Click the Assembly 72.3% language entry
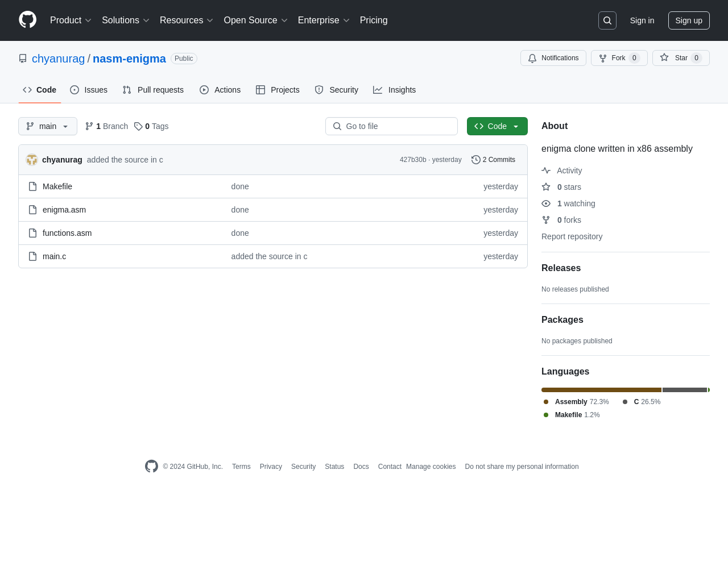Image resolution: width=728 pixels, height=582 pixels. [x=576, y=402]
